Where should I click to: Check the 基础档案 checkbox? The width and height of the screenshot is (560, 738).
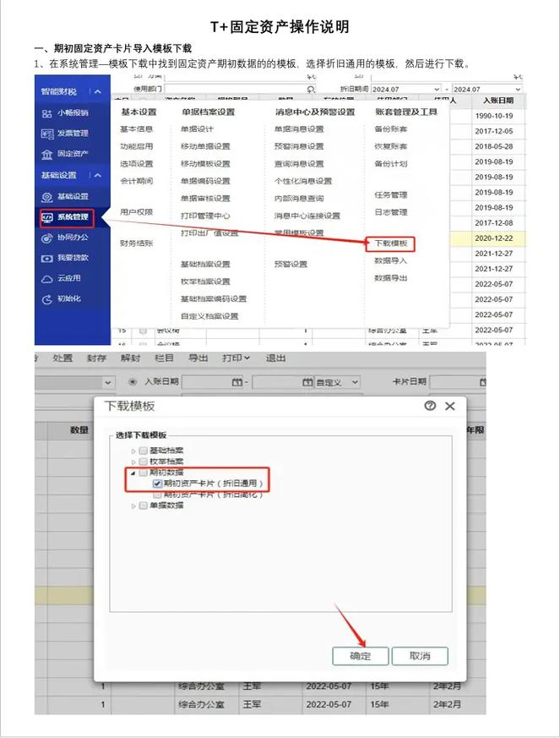click(144, 451)
